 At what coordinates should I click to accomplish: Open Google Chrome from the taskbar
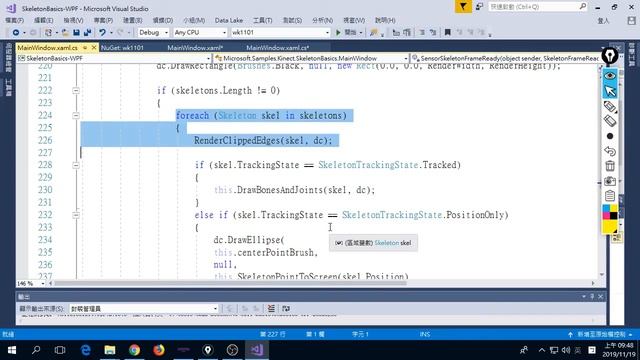(x=134, y=350)
